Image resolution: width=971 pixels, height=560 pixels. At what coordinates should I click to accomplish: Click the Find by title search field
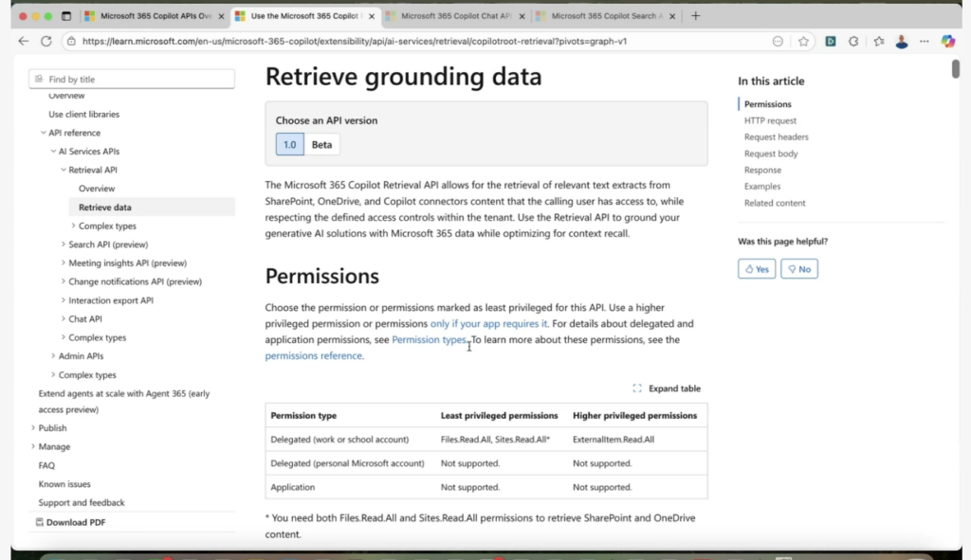(x=133, y=80)
